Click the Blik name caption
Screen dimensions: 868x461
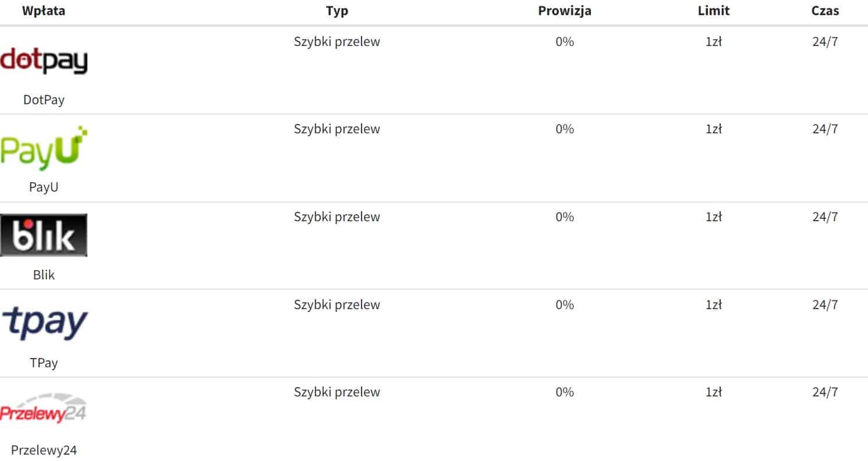[44, 275]
